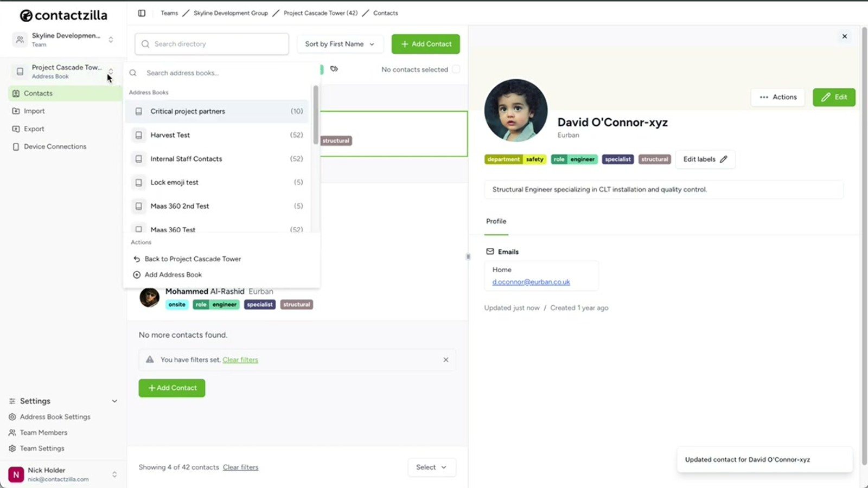
Task: Click into the Search address books field
Action: (x=222, y=73)
